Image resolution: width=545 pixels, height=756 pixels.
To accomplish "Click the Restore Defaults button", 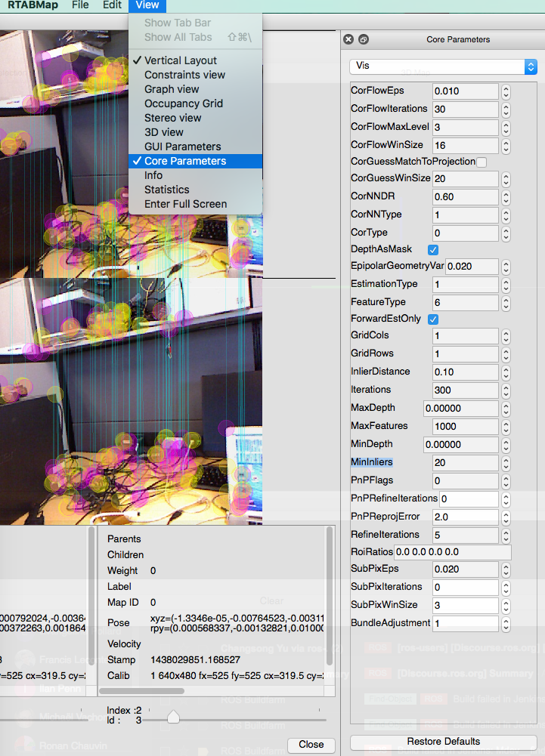I will pyautogui.click(x=443, y=741).
